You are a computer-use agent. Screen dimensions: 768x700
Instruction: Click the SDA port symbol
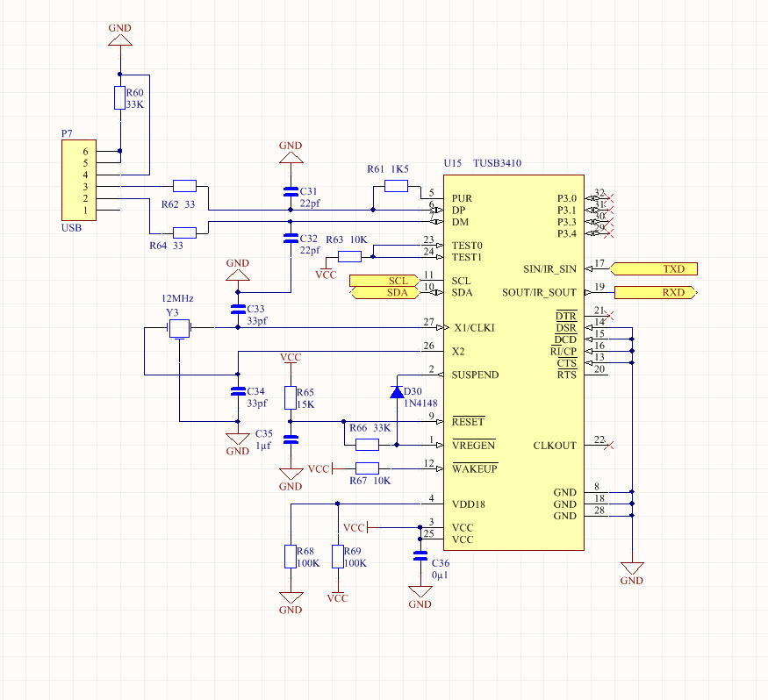coord(385,292)
